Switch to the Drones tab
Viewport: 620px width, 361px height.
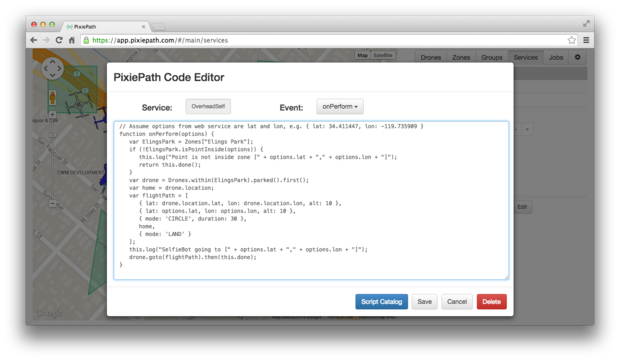431,57
